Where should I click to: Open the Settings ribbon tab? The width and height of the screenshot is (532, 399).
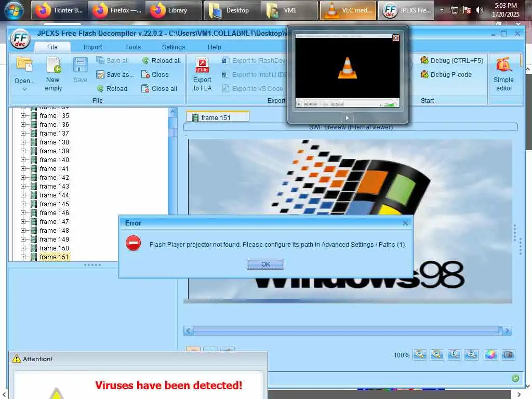click(x=174, y=47)
